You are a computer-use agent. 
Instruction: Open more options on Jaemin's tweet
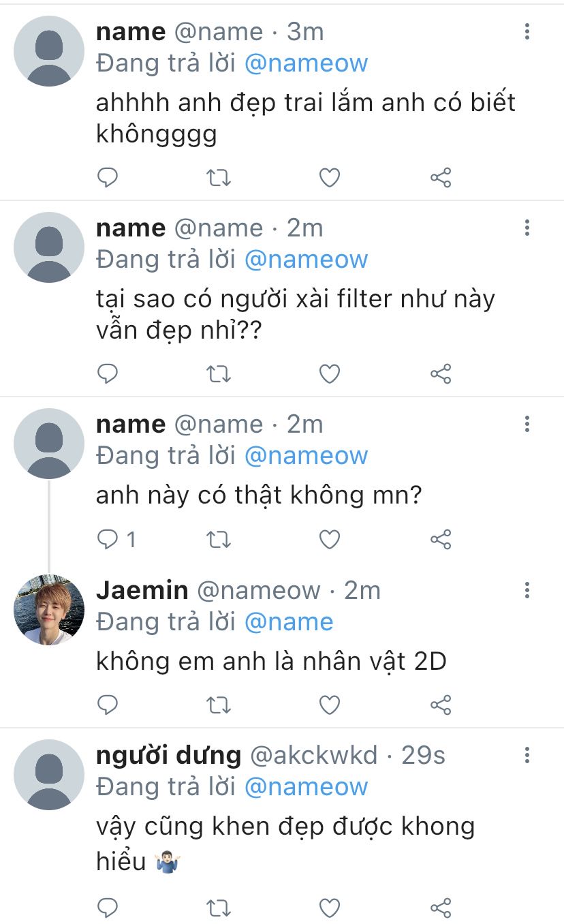tap(527, 590)
